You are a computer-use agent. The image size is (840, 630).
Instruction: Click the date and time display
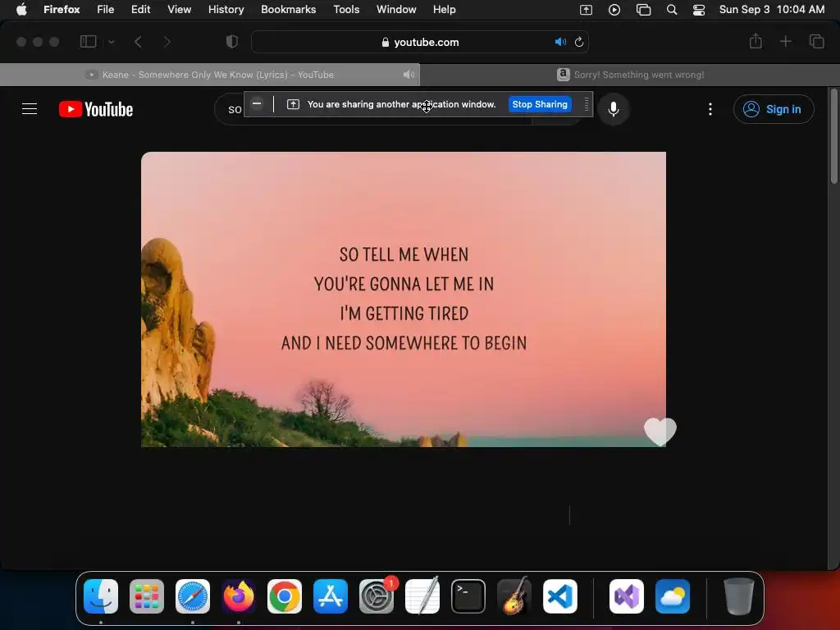click(x=771, y=9)
